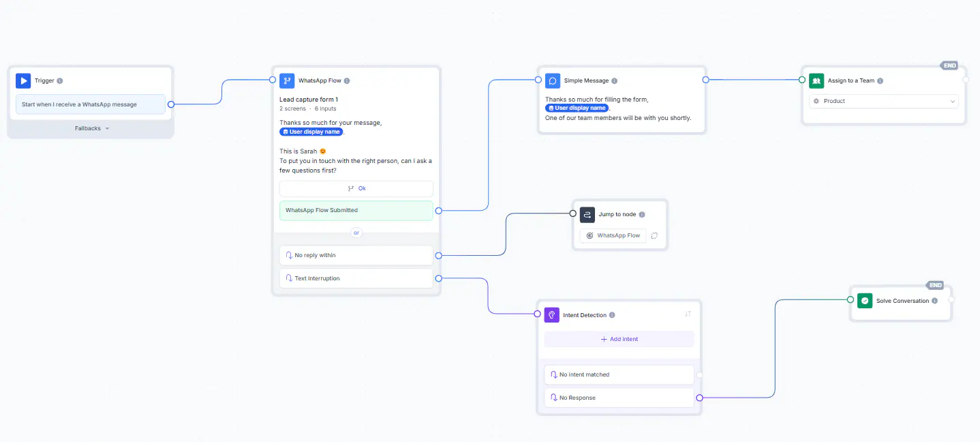Click the User display name variable in Simple Message
Screen dimensions: 980x442
coord(577,108)
